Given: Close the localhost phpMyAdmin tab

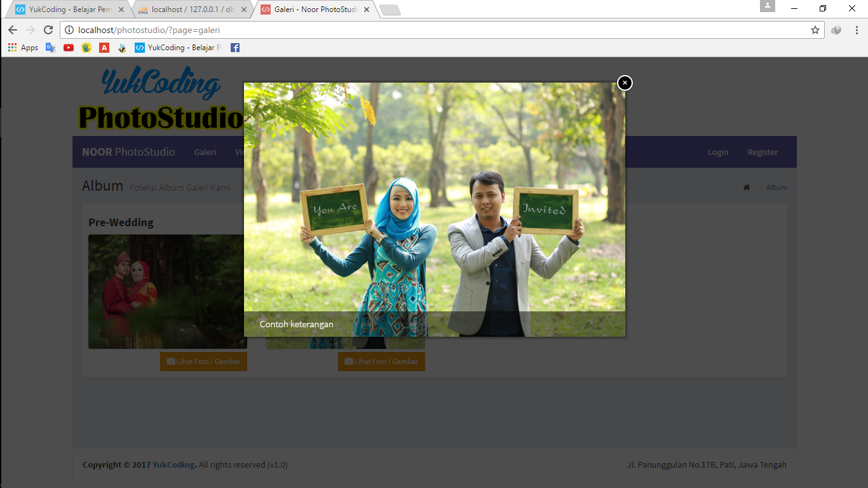Looking at the screenshot, I should pyautogui.click(x=243, y=10).
